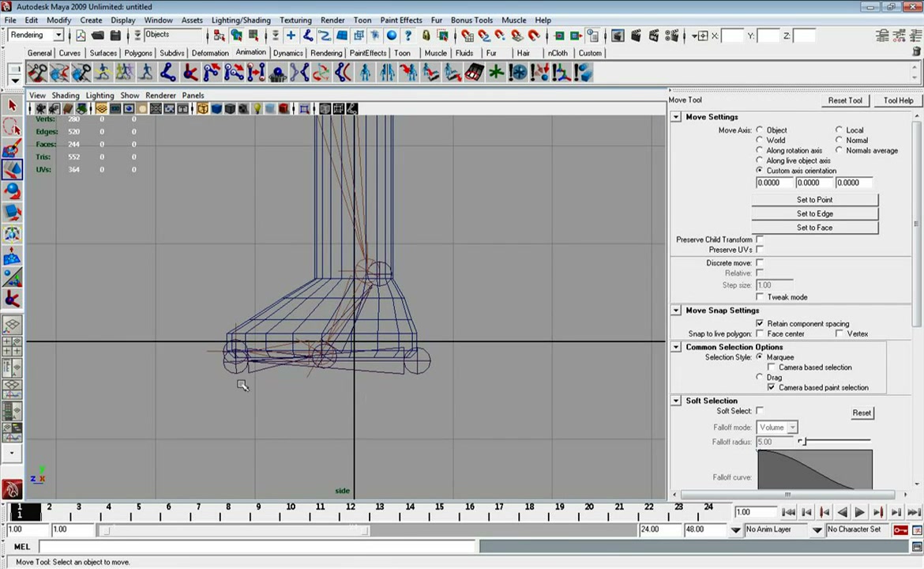
Task: Select the arrow Select tool in toolbox
Action: click(12, 106)
